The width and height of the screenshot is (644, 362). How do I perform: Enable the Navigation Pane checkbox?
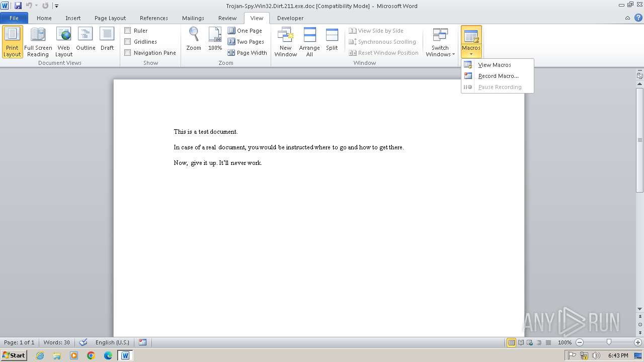coord(128,53)
